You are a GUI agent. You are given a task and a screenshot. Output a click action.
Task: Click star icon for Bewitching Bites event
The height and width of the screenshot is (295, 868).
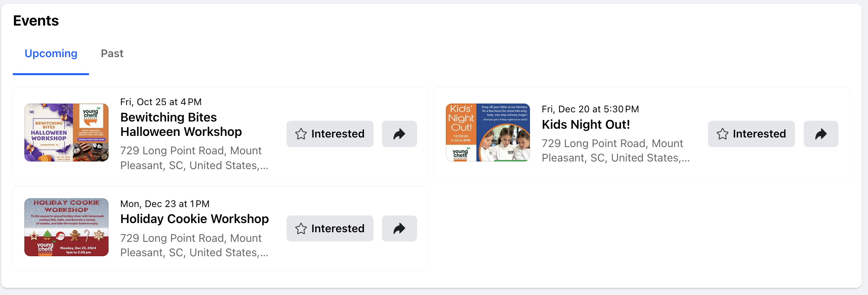(x=301, y=134)
